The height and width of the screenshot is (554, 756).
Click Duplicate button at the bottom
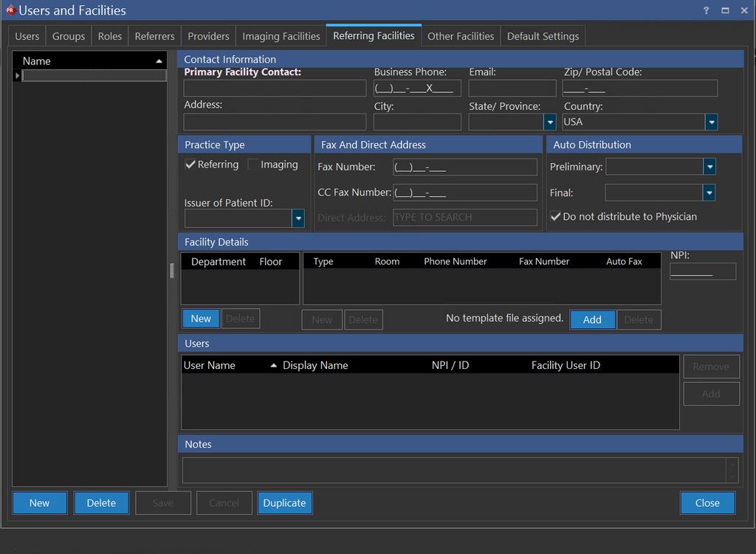[284, 503]
